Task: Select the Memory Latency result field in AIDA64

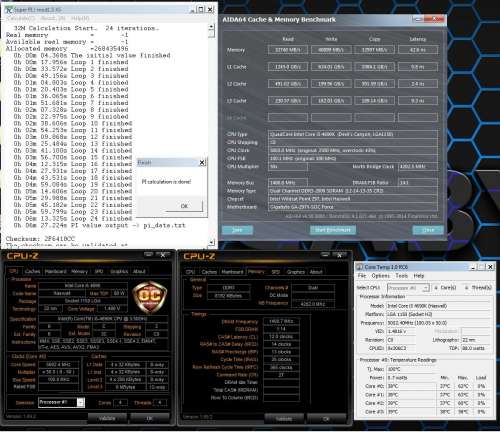Action: [x=418, y=50]
